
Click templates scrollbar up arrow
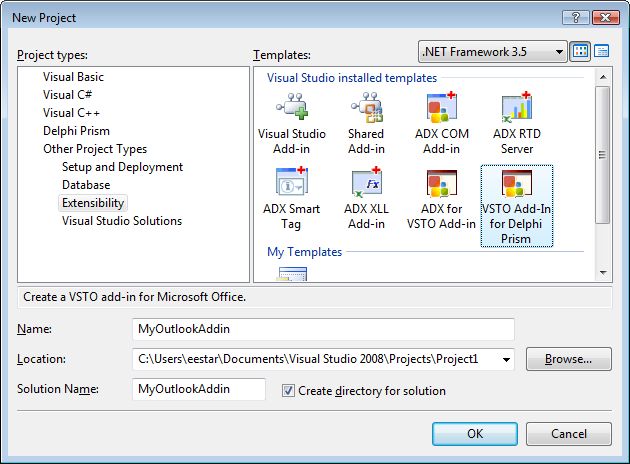(603, 77)
